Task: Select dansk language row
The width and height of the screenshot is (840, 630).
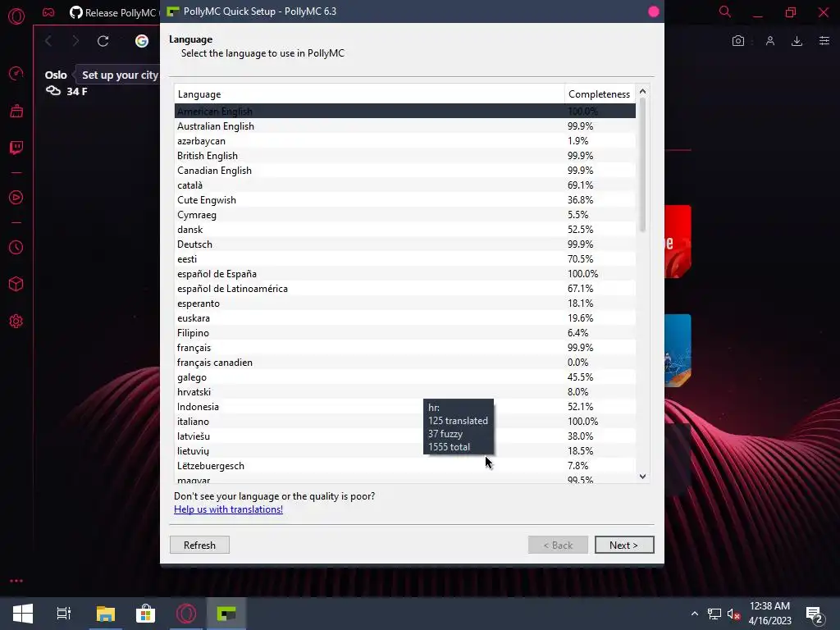Action: coord(405,230)
